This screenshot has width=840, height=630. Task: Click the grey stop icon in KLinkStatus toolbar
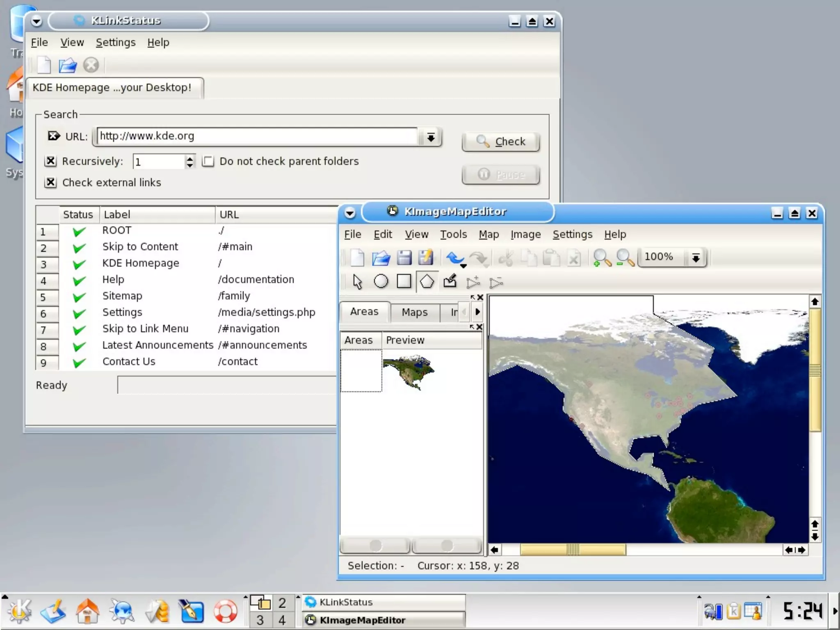pos(91,65)
